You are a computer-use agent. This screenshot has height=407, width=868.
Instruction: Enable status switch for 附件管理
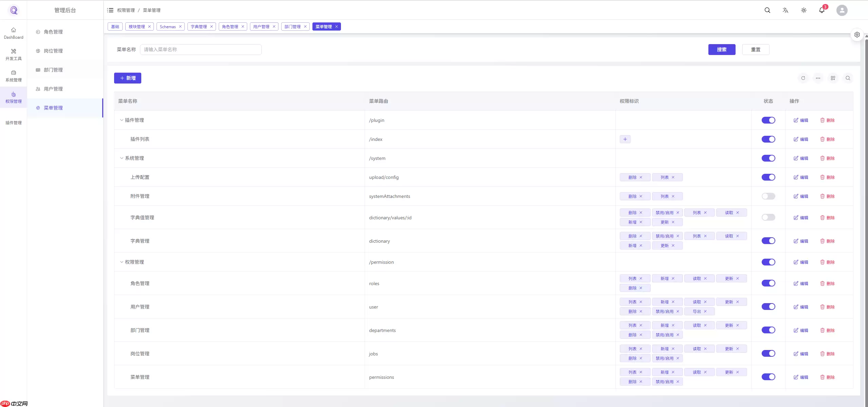(x=768, y=196)
